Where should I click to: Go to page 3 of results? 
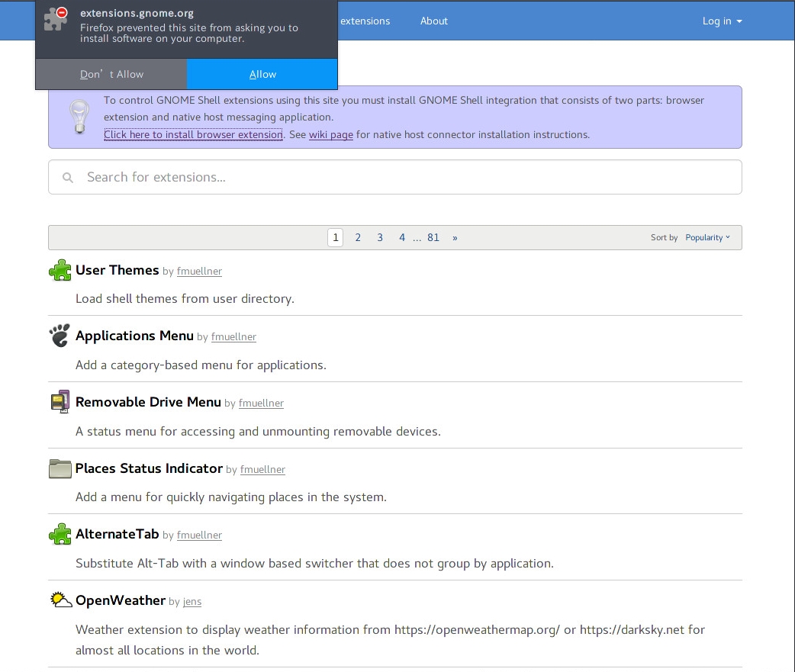coord(380,237)
